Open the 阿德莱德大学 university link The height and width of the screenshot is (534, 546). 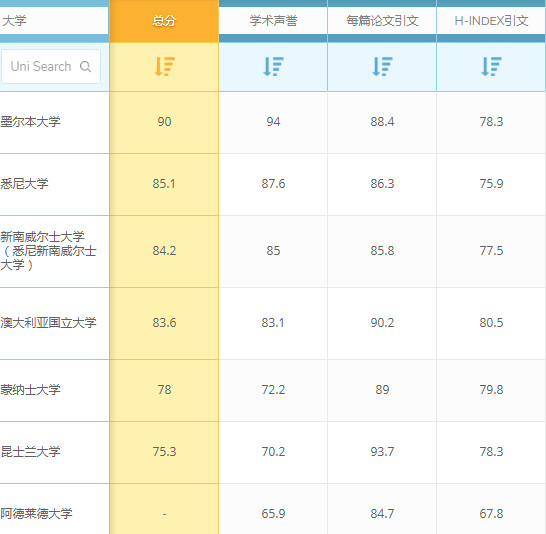coord(36,514)
